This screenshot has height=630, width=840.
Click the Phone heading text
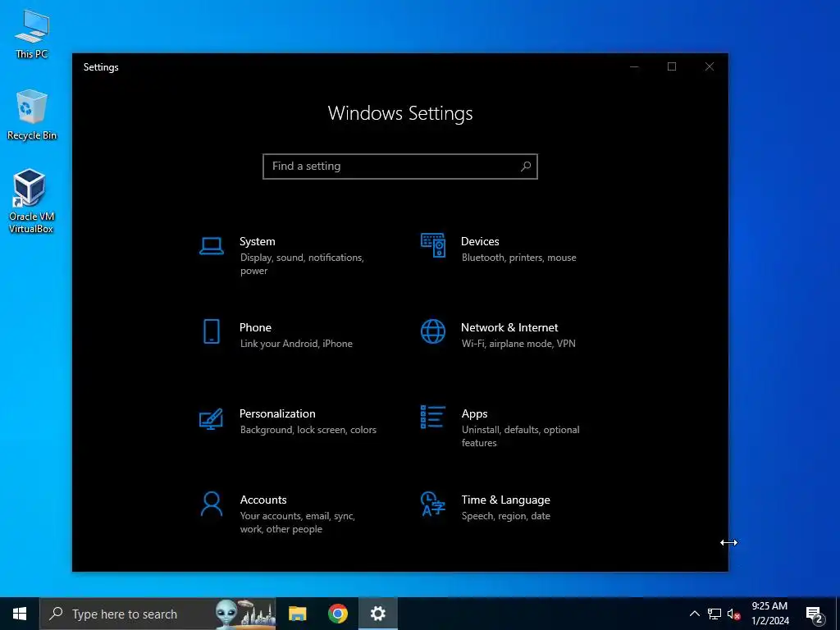255,327
